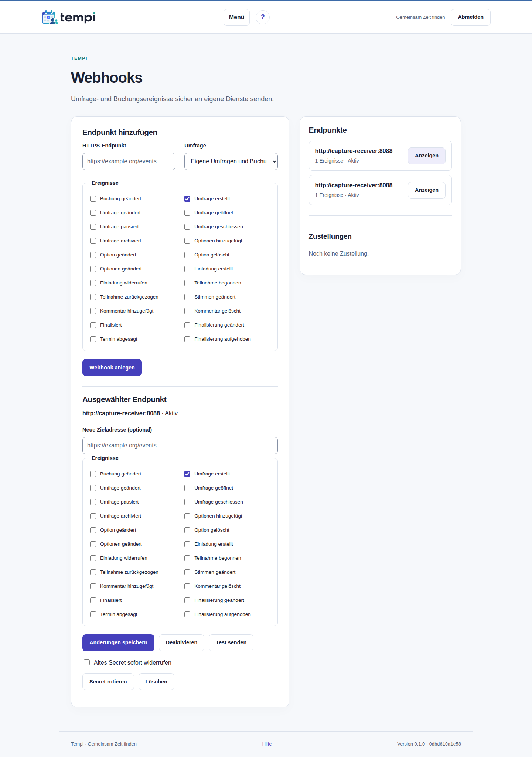This screenshot has width=532, height=757.
Task: Open the help question mark icon
Action: click(263, 17)
